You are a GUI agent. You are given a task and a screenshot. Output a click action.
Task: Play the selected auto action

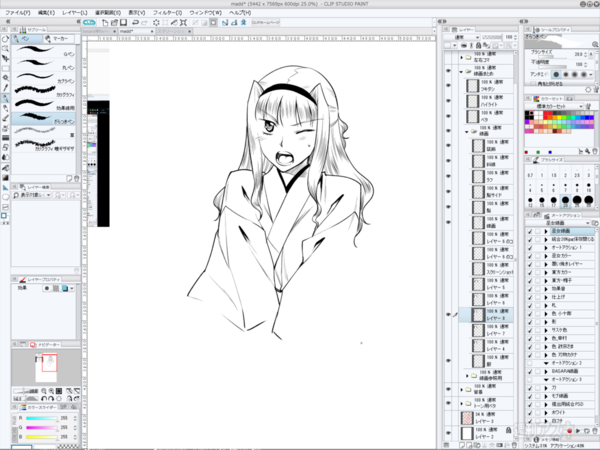(x=578, y=431)
